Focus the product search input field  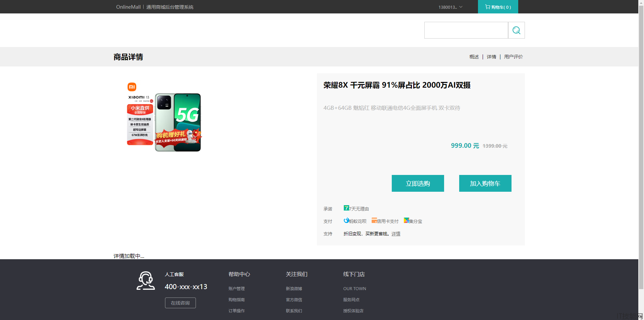tap(466, 30)
